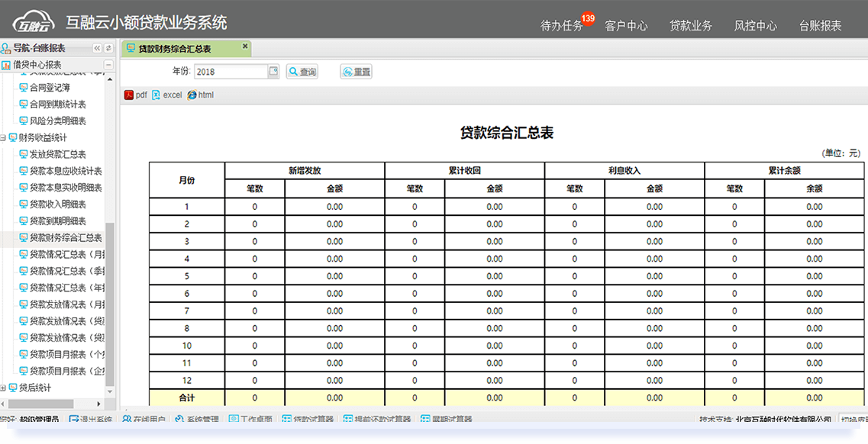This screenshot has height=444, width=868.
Task: Click the 系统管理 icon in status bar
Action: point(179,420)
